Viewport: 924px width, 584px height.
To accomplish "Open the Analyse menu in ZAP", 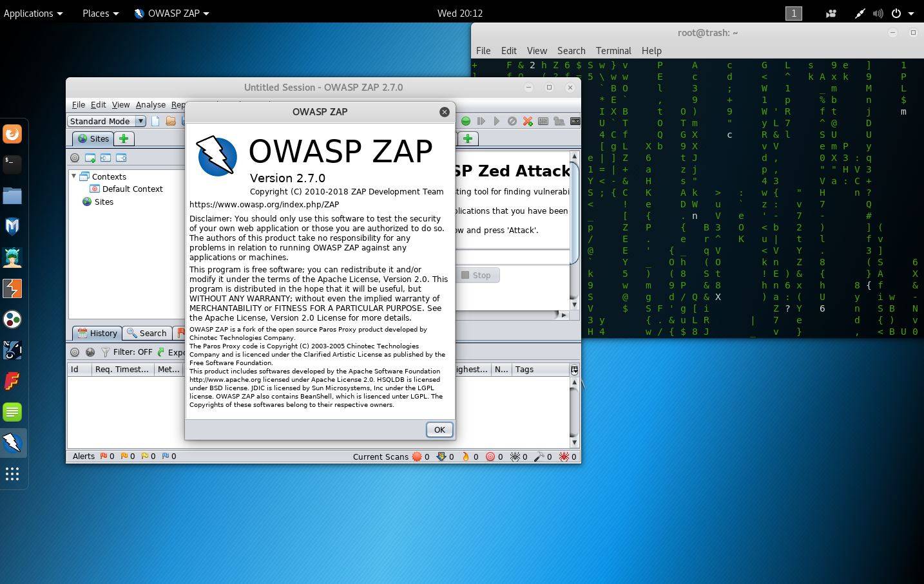I will click(151, 104).
